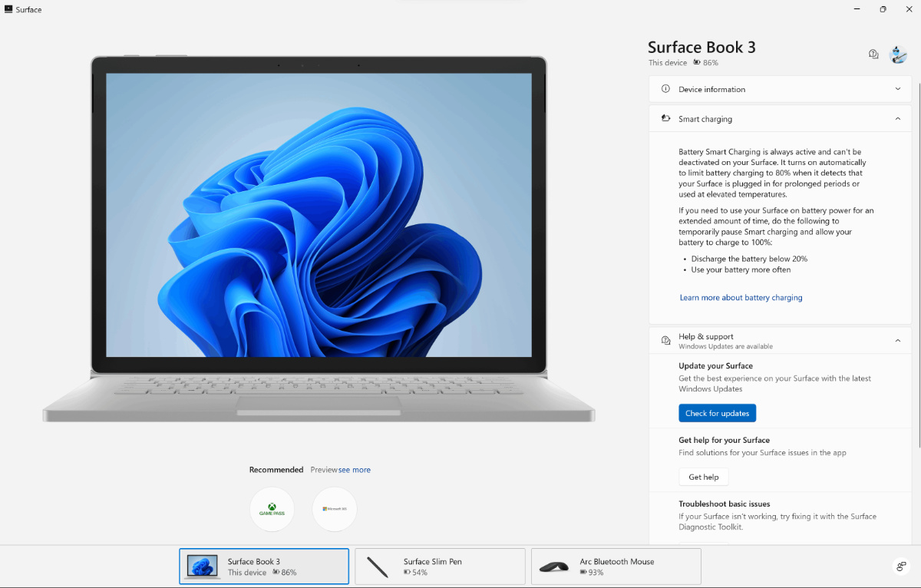Click the Preview label
The image size is (921, 588).
click(324, 470)
